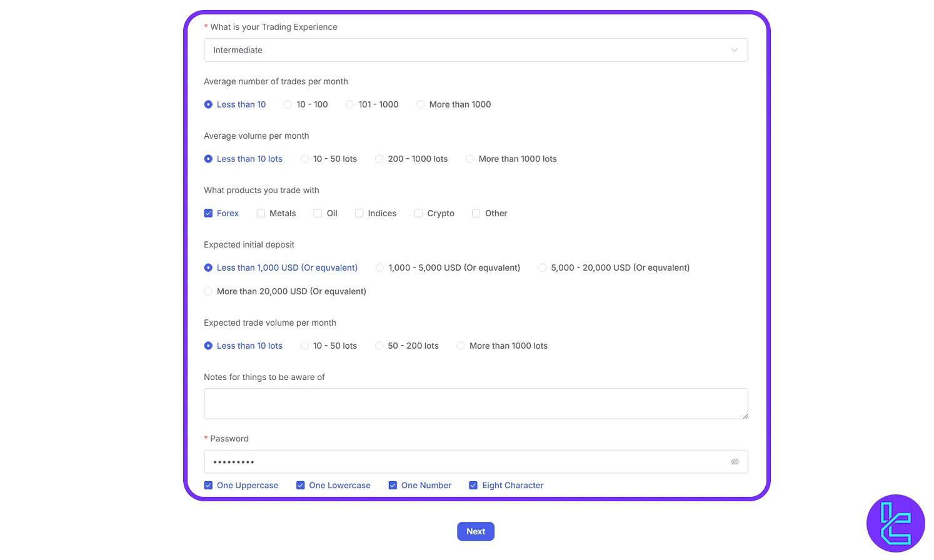The height and width of the screenshot is (560, 934).
Task: Enable the Crypto product checkbox
Action: pyautogui.click(x=419, y=213)
